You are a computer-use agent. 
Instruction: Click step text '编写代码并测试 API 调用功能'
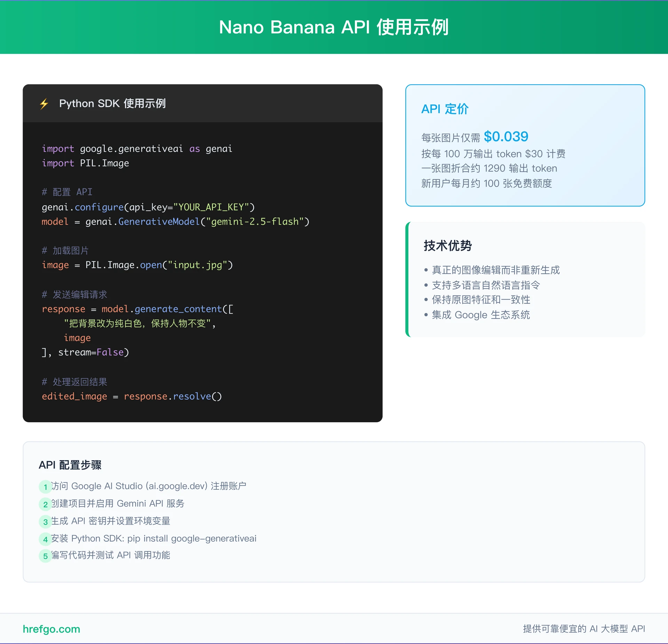point(111,555)
